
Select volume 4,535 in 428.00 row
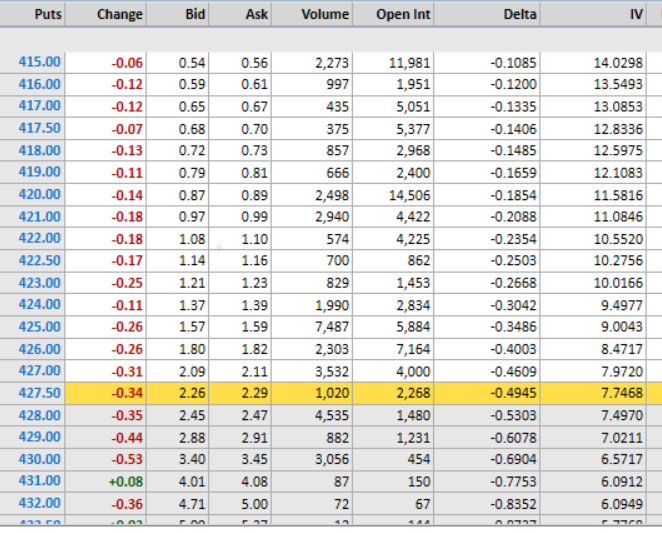[x=332, y=415]
